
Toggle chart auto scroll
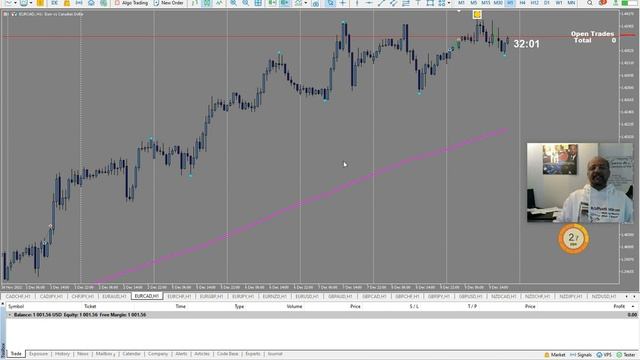click(x=273, y=3)
